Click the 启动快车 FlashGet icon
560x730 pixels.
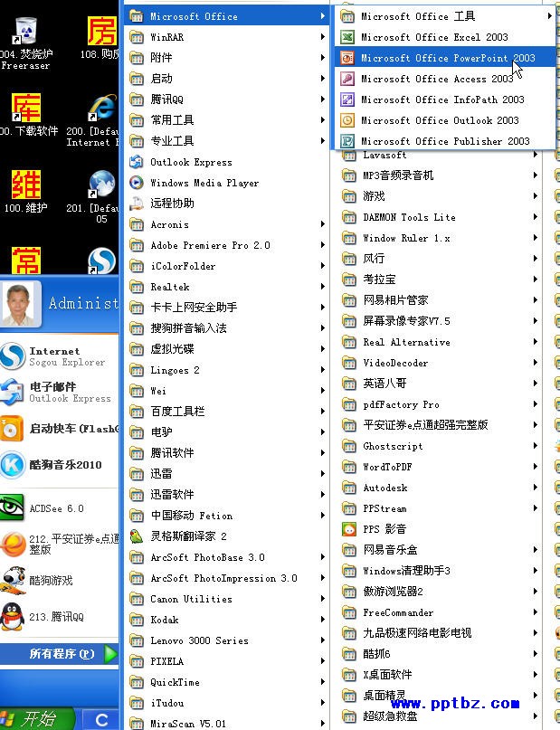click(12, 428)
